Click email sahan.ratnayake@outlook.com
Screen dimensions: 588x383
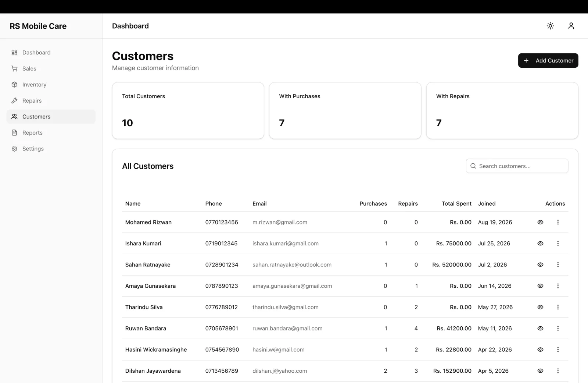(292, 265)
